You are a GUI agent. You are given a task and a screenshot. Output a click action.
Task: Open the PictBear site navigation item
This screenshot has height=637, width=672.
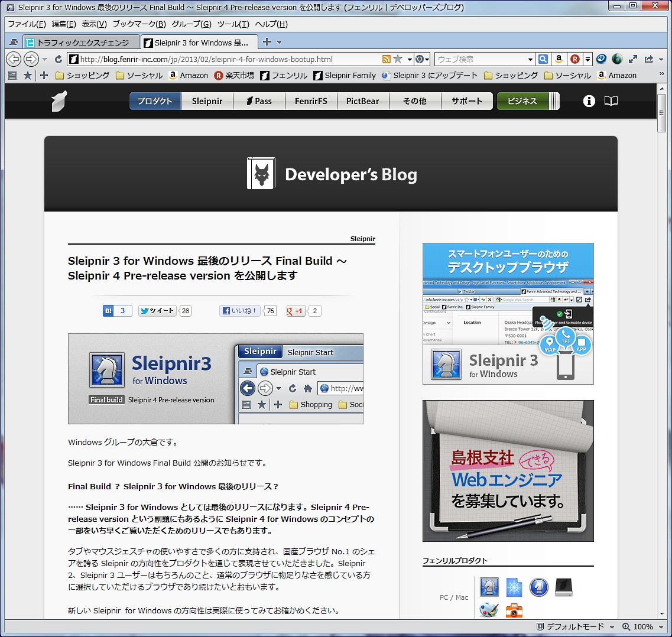362,101
